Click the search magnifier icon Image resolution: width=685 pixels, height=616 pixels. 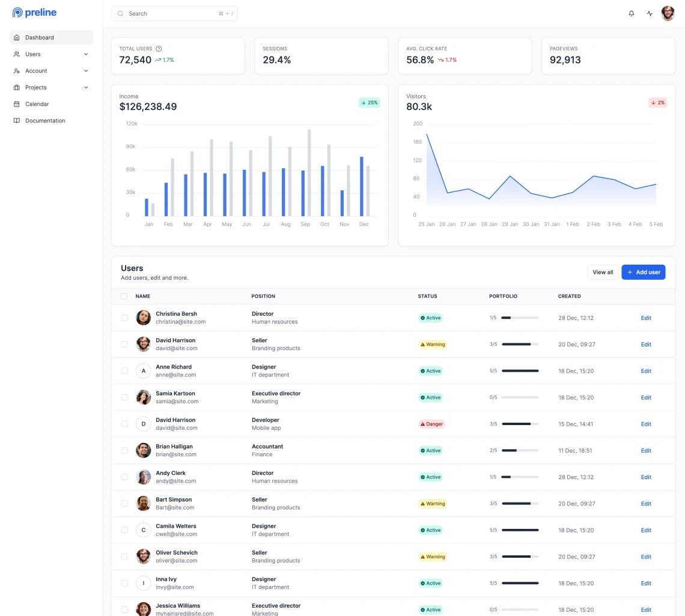[x=120, y=13]
